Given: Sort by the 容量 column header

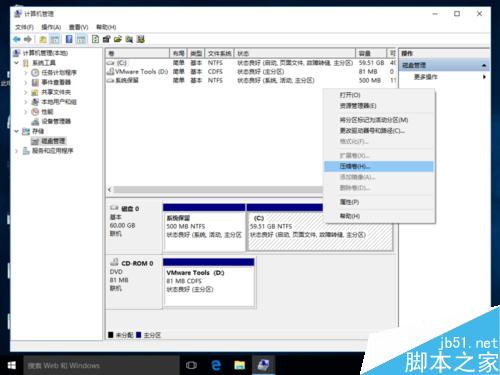Looking at the screenshot, I should pyautogui.click(x=371, y=53).
